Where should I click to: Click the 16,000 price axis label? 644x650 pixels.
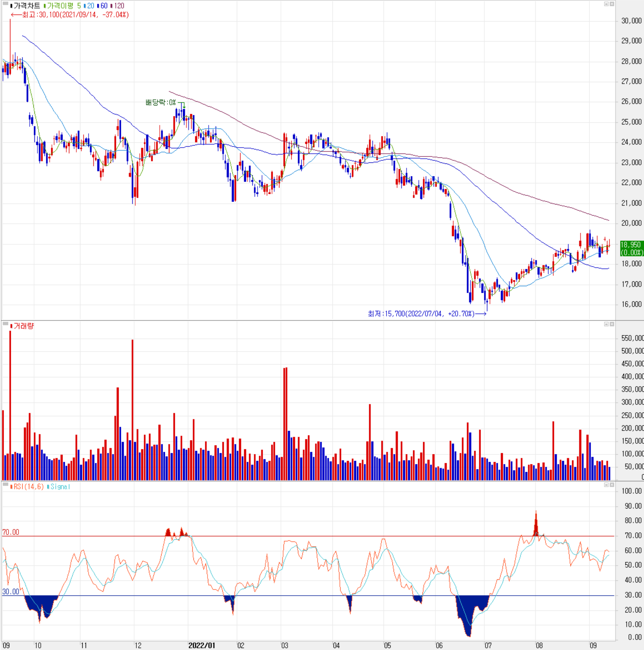point(631,304)
